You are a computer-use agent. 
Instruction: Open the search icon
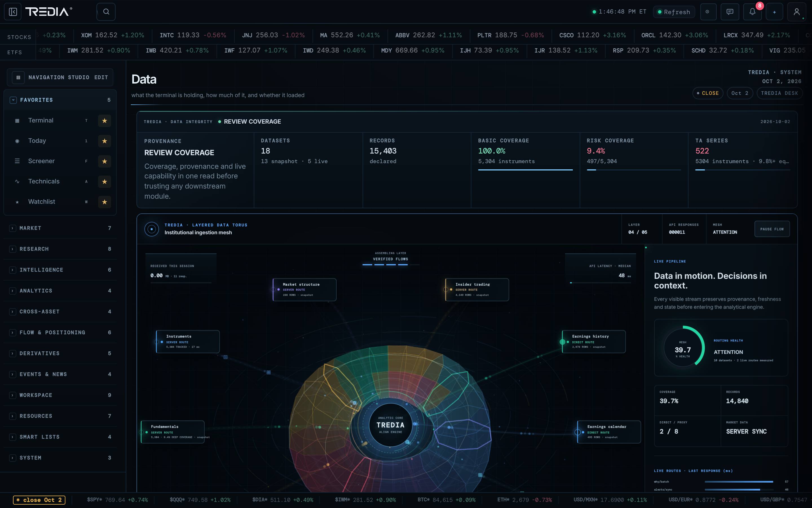click(106, 12)
